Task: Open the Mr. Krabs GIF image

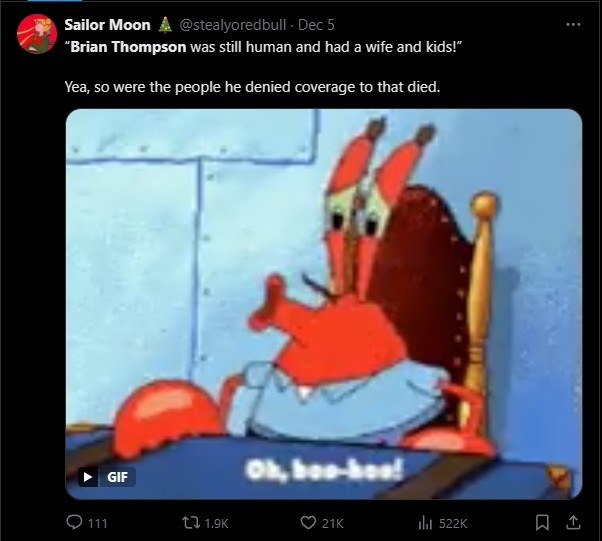Action: point(324,304)
